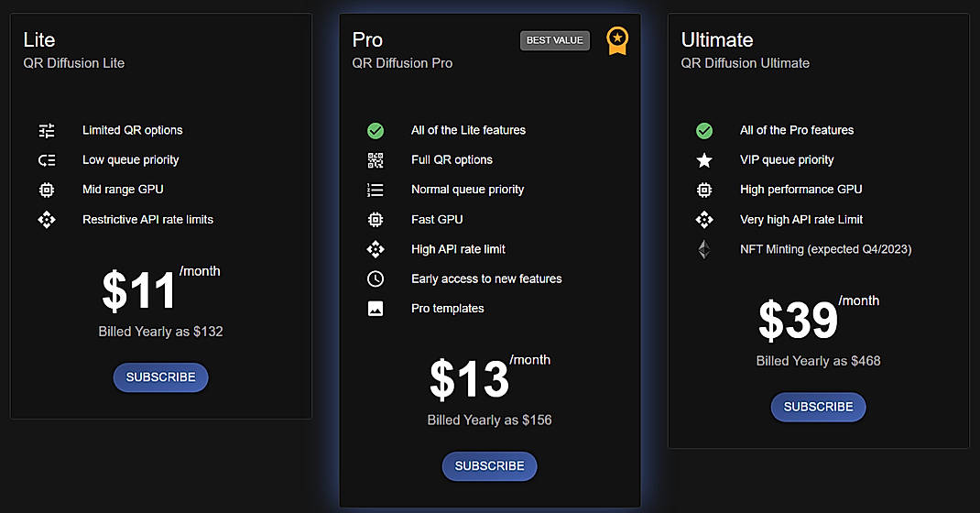Click the Fast GPU text

[437, 219]
